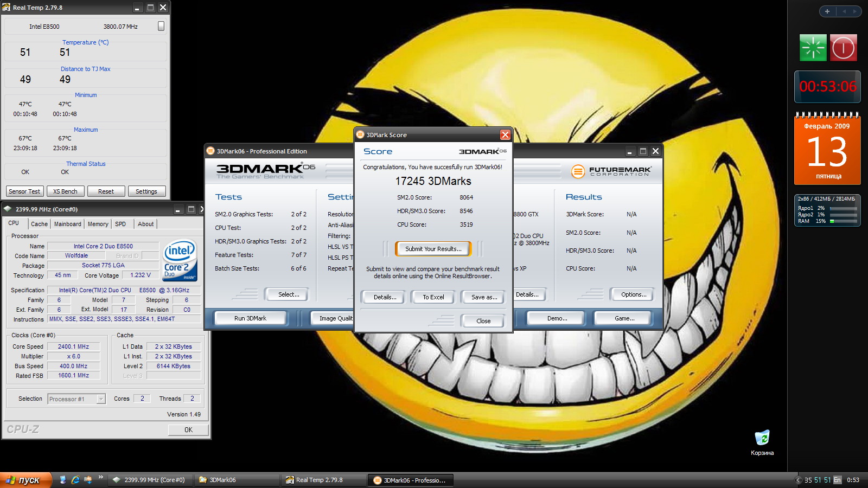Open the Memory tab in CPU-Z
This screenshot has width=868, height=488.
pyautogui.click(x=98, y=224)
